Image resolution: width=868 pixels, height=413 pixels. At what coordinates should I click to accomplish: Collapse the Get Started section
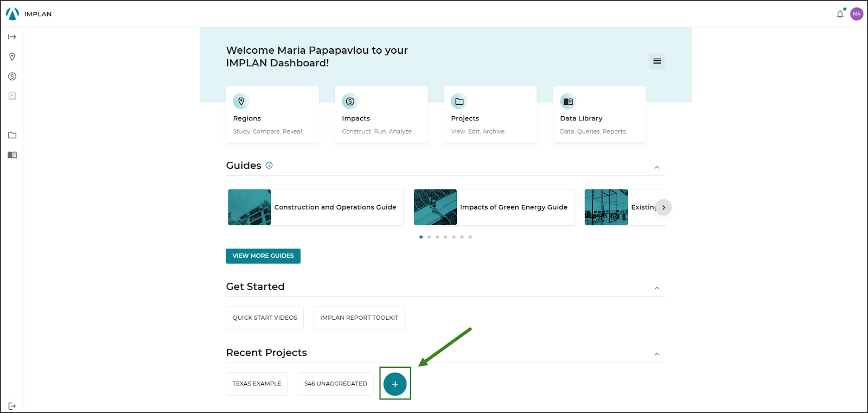pos(657,288)
